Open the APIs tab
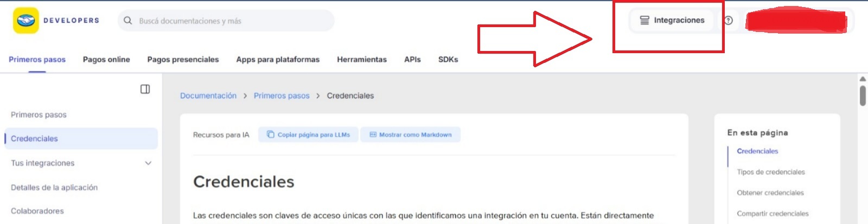The height and width of the screenshot is (224, 868). [412, 60]
